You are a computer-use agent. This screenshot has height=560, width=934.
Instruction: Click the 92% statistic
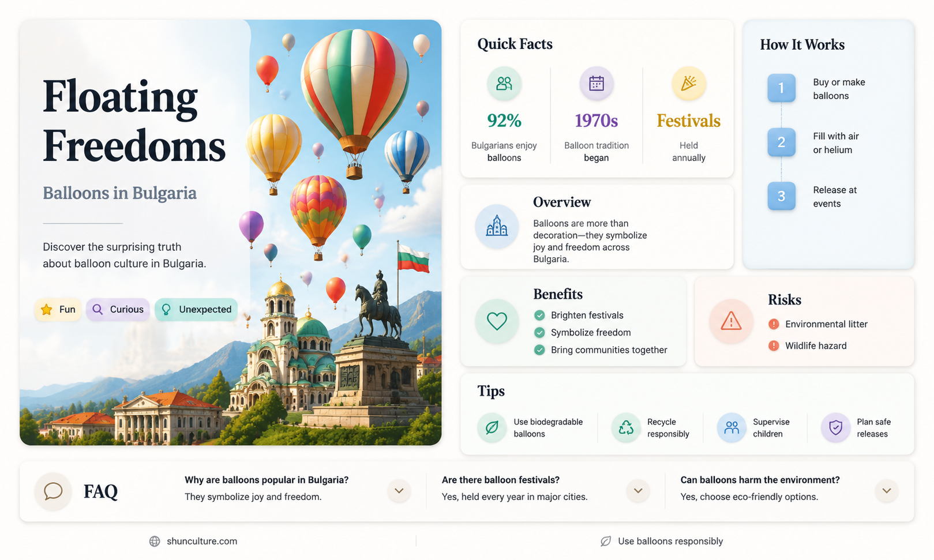click(504, 121)
